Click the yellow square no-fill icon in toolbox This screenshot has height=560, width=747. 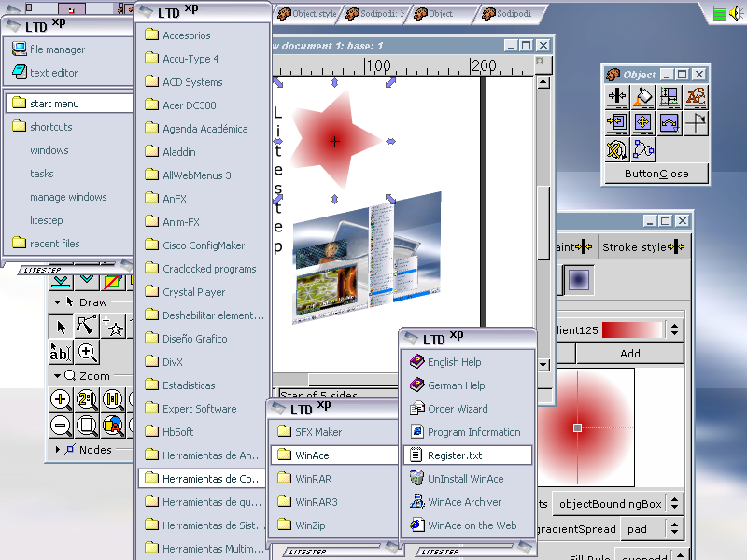(x=112, y=281)
